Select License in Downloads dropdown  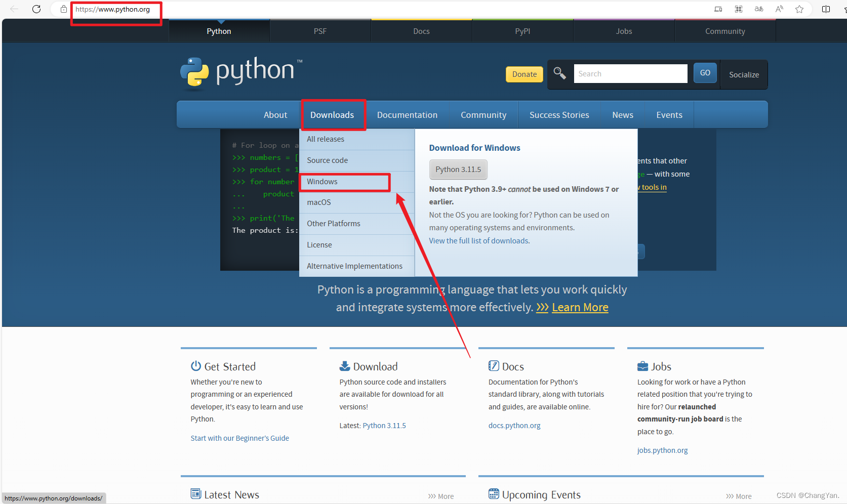[x=357, y=245]
